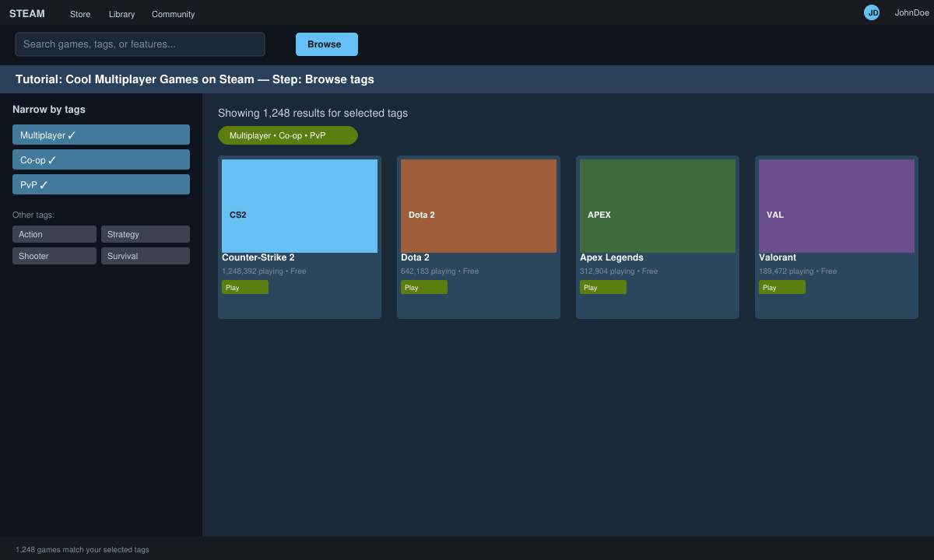The width and height of the screenshot is (934, 560).
Task: Click 'Showing 1,248 results for selected tags'
Action: (x=313, y=114)
